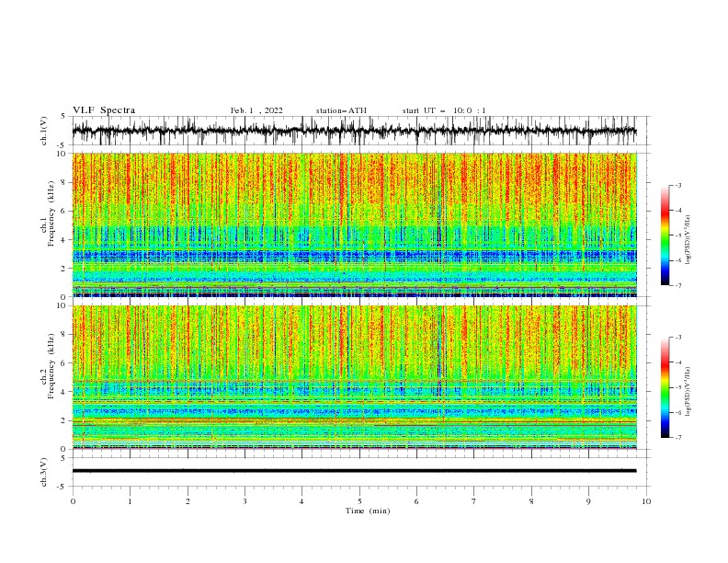The width and height of the screenshot is (728, 563).
Task: Click the time axis tick label "9"
Action: [x=588, y=501]
